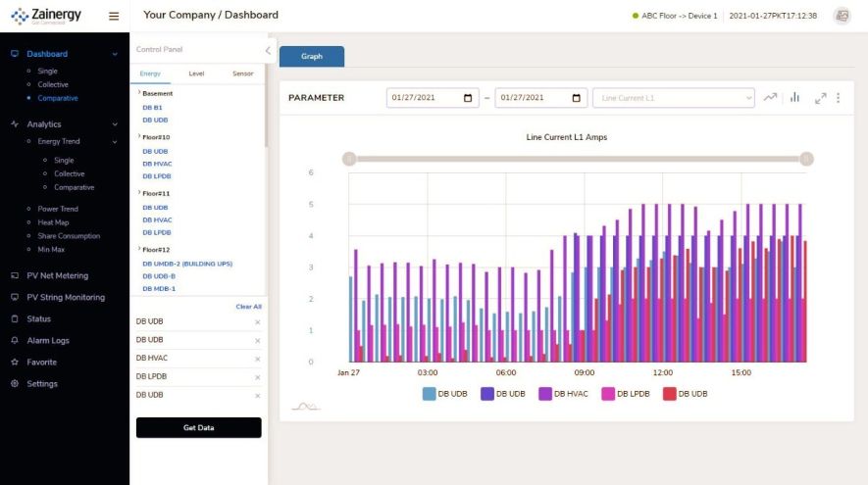The image size is (868, 485).
Task: Toggle dark-purple DB UDB legend series
Action: [x=502, y=394]
